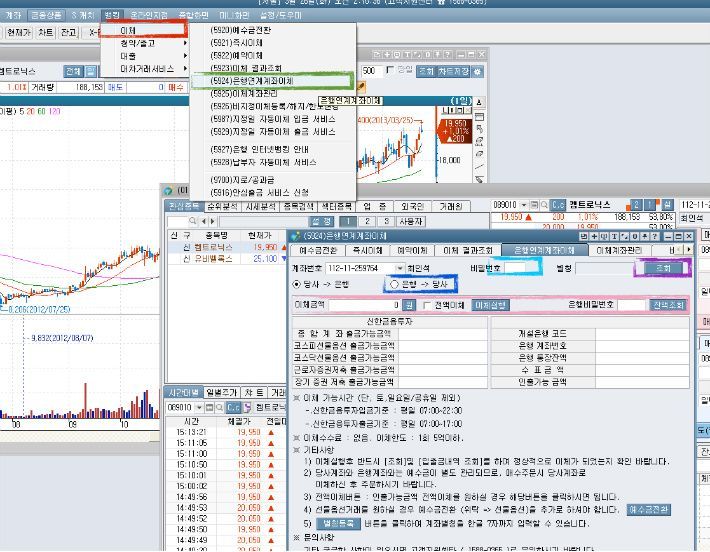Click the 차트저장 button in chart window
Screen dimensions: 710x552
[453, 72]
